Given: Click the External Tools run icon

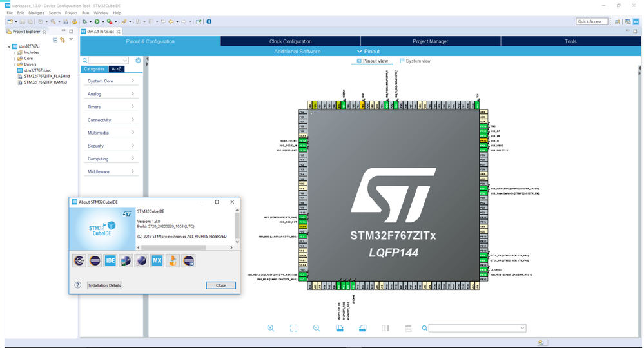Looking at the screenshot, I should pos(110,21).
